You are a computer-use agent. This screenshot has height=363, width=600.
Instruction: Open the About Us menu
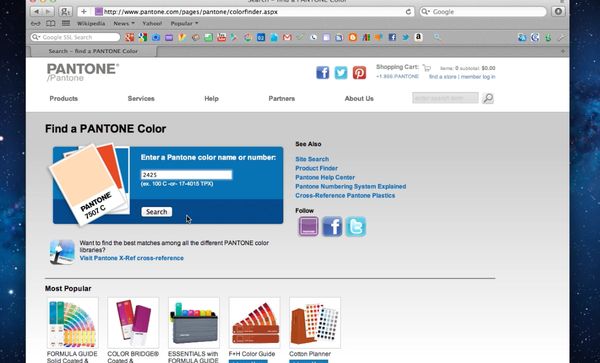359,98
